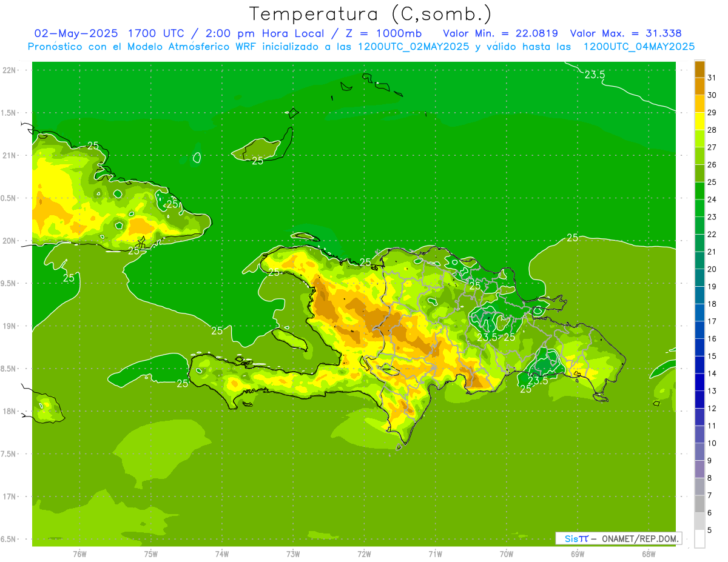Screen dimensions: 728x562
Task: Click the '5' legend scale label
Action: (x=710, y=530)
